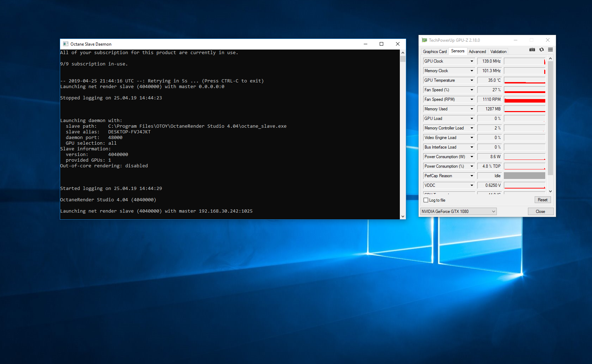Click the Reset button in GPU-Z

[x=542, y=200]
